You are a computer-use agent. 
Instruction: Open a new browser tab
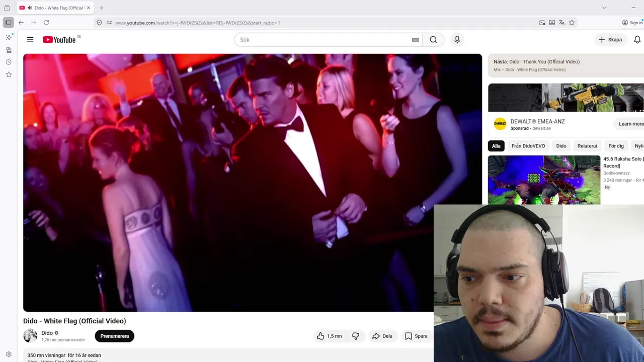(x=102, y=8)
